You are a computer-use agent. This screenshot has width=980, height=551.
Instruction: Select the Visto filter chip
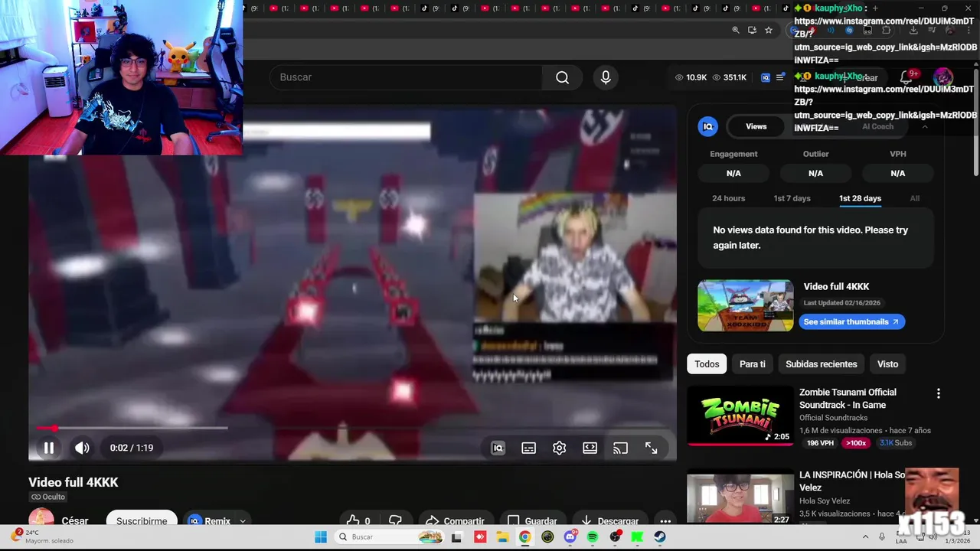click(x=887, y=364)
